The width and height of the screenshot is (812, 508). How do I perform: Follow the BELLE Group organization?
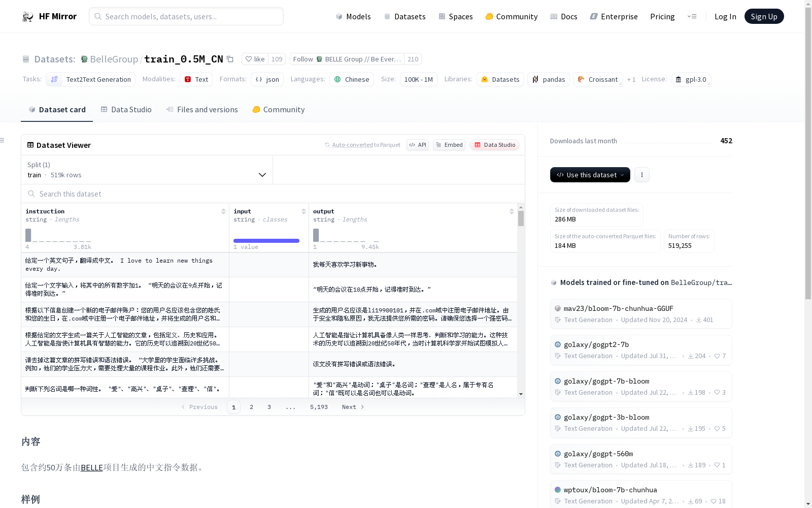pos(347,59)
